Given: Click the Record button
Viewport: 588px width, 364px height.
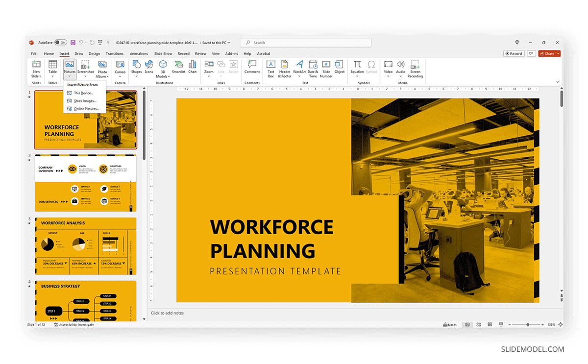Looking at the screenshot, I should [514, 53].
